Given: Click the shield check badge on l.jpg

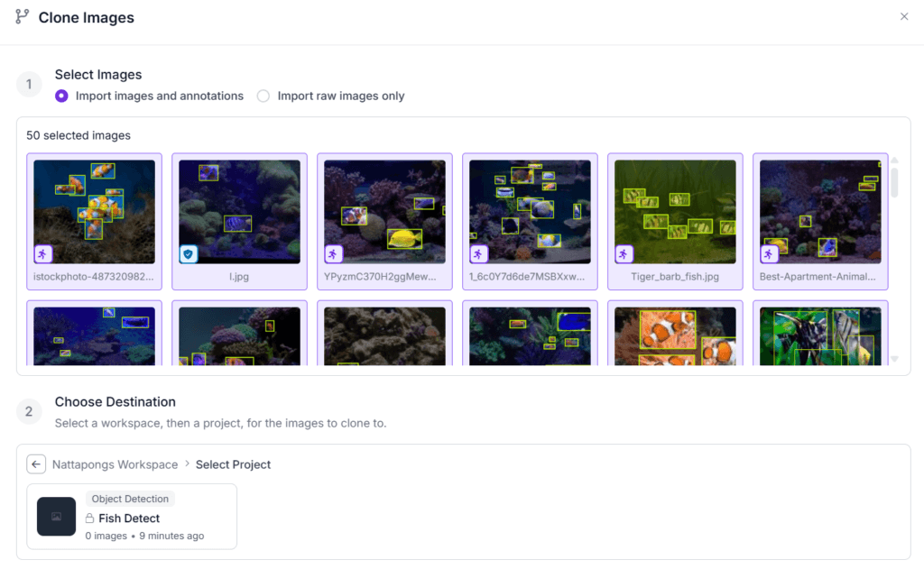Looking at the screenshot, I should pyautogui.click(x=188, y=254).
